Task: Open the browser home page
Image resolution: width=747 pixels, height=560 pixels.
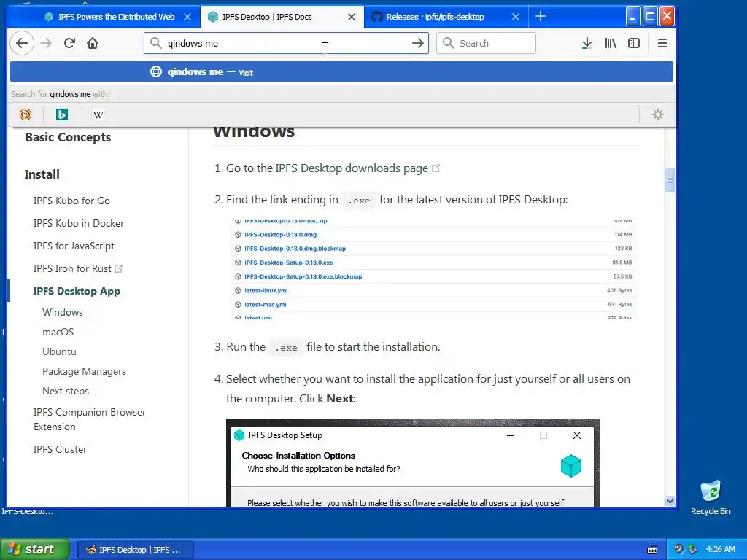Action: click(x=93, y=43)
